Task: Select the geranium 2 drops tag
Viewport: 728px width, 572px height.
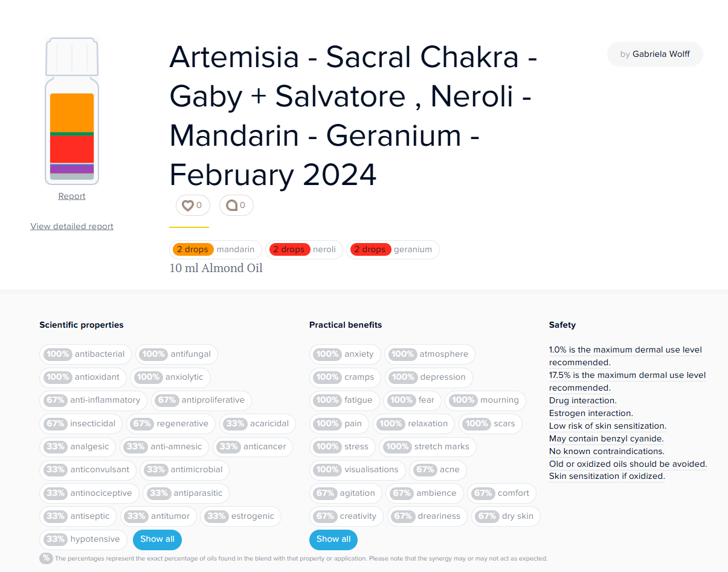Action: tap(393, 249)
